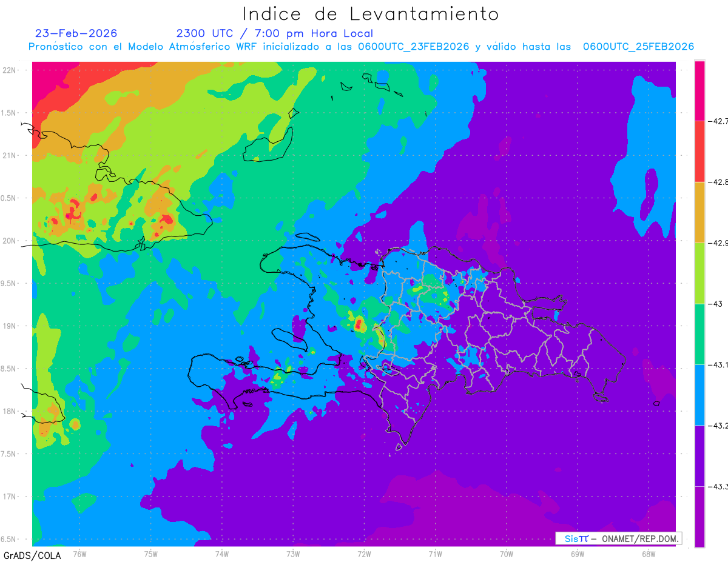Click the "17N" latitude label
Image resolution: width=728 pixels, height=562 pixels.
(9, 497)
